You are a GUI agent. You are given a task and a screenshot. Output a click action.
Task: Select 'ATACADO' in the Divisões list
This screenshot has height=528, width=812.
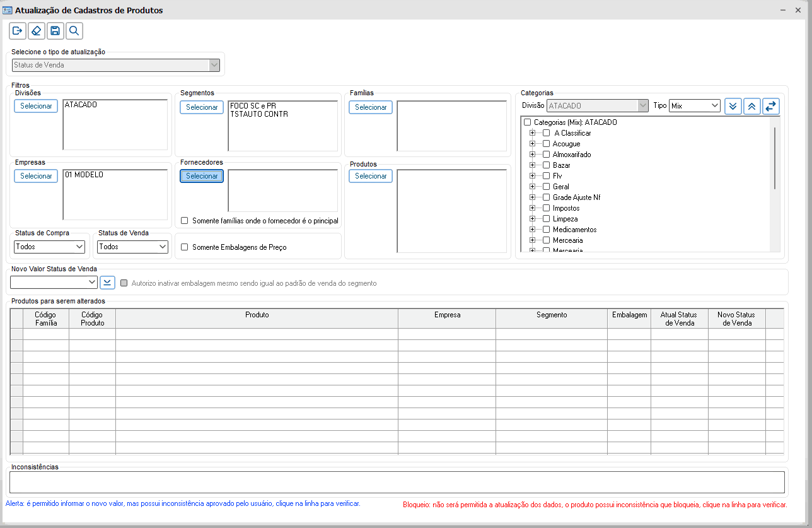point(81,105)
